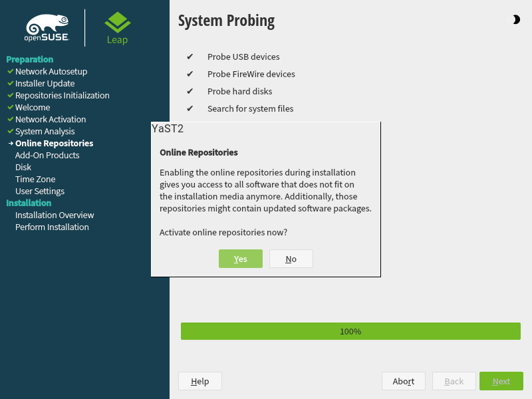532x399 pixels.
Task: Expand the Installation section header
Action: [29, 203]
